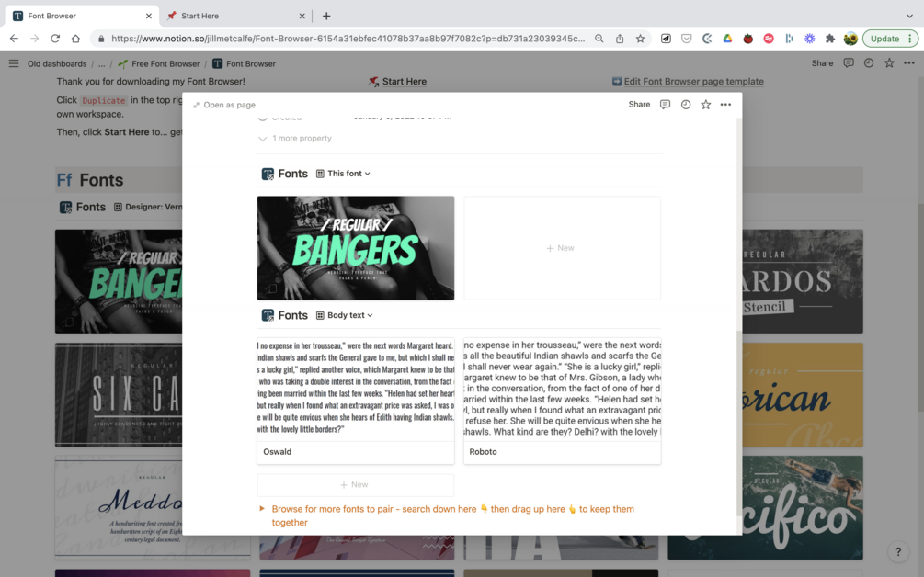This screenshot has height=577, width=924.
Task: Bookmark this page with the star icon
Action: (640, 39)
